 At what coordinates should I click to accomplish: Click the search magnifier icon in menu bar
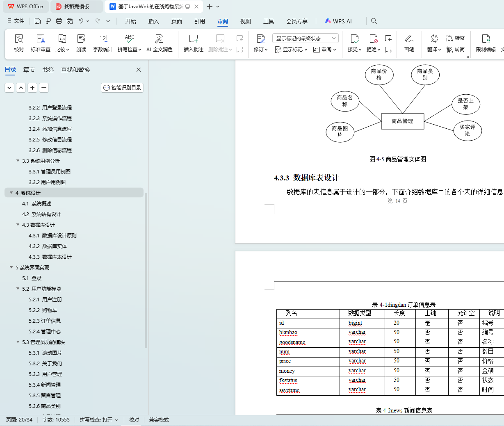(374, 21)
